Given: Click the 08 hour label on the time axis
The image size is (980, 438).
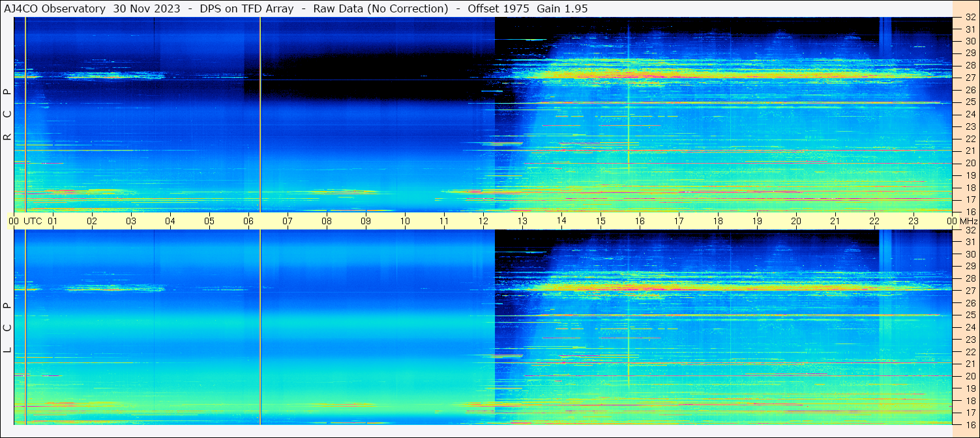Looking at the screenshot, I should pyautogui.click(x=327, y=221).
